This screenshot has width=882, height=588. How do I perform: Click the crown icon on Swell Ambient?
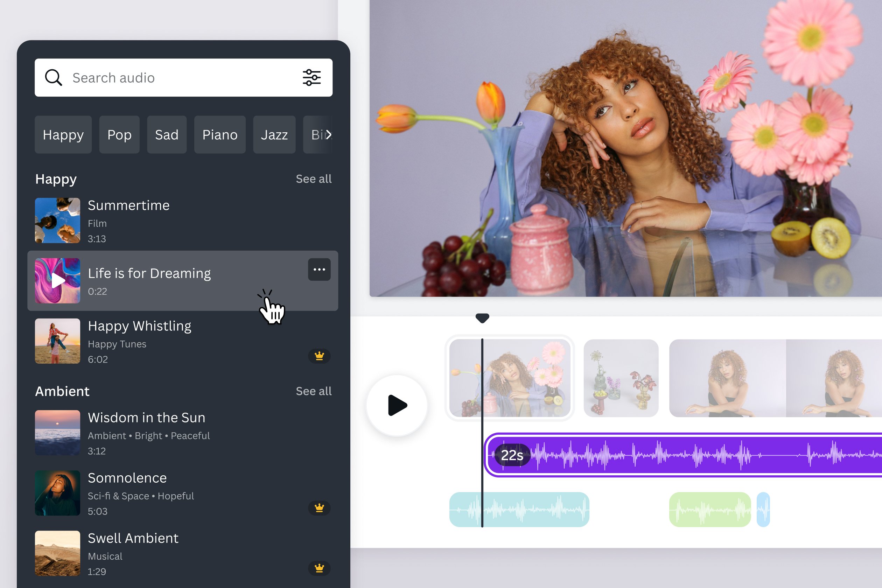320,568
